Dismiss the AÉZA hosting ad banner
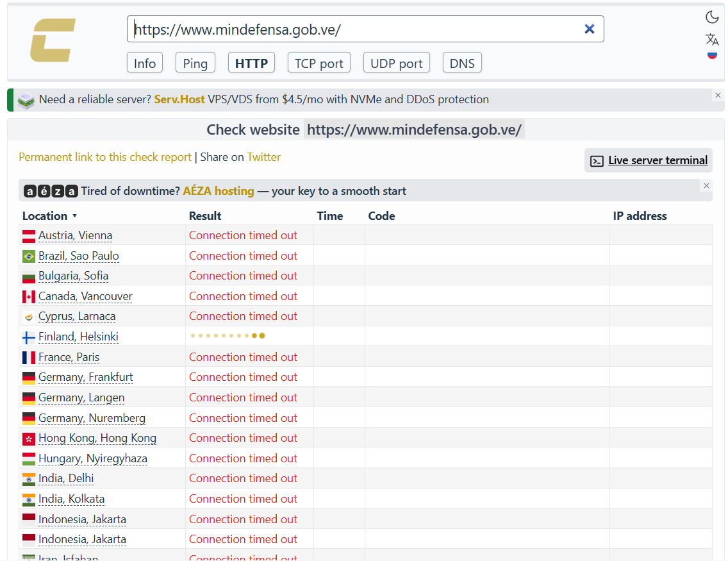 point(706,186)
